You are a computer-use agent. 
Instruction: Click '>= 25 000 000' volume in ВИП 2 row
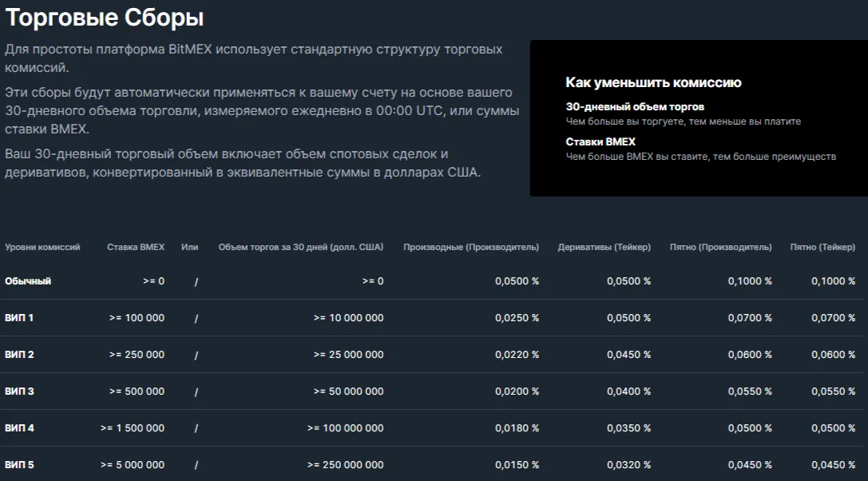tap(348, 354)
